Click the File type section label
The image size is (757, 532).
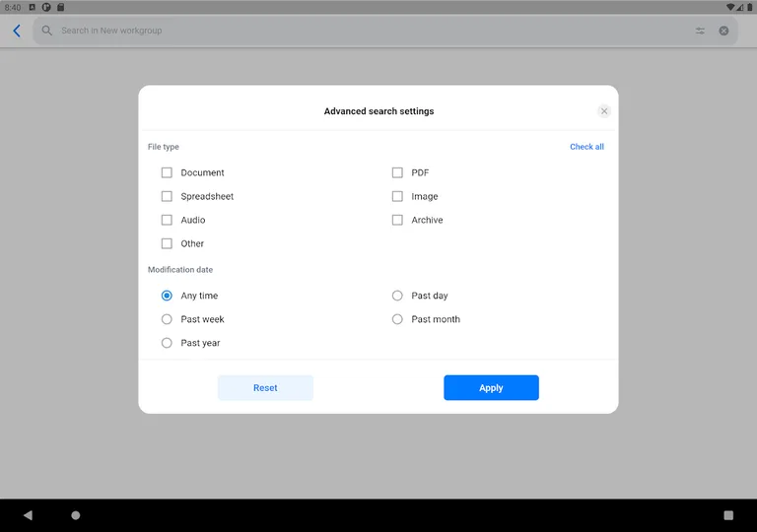[x=164, y=147]
